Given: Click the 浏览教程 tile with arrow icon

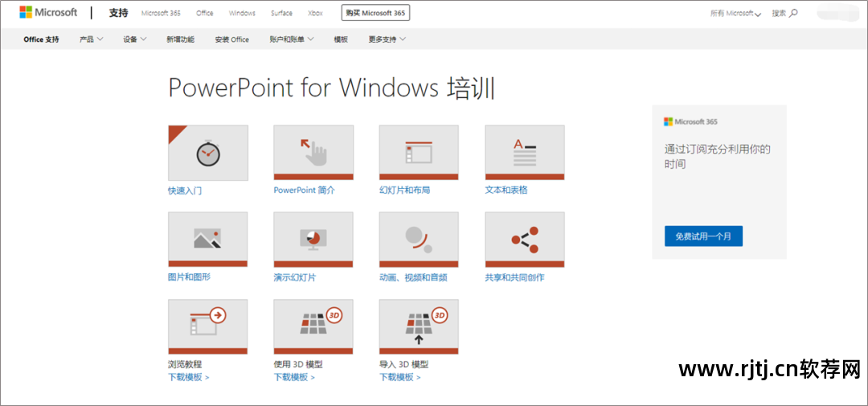Looking at the screenshot, I should [x=208, y=326].
